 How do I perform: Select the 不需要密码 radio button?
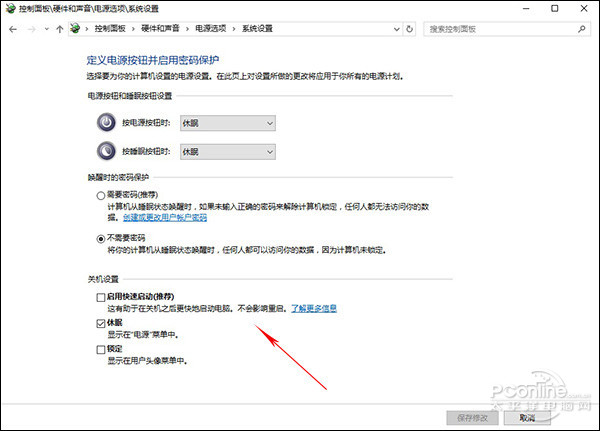101,239
